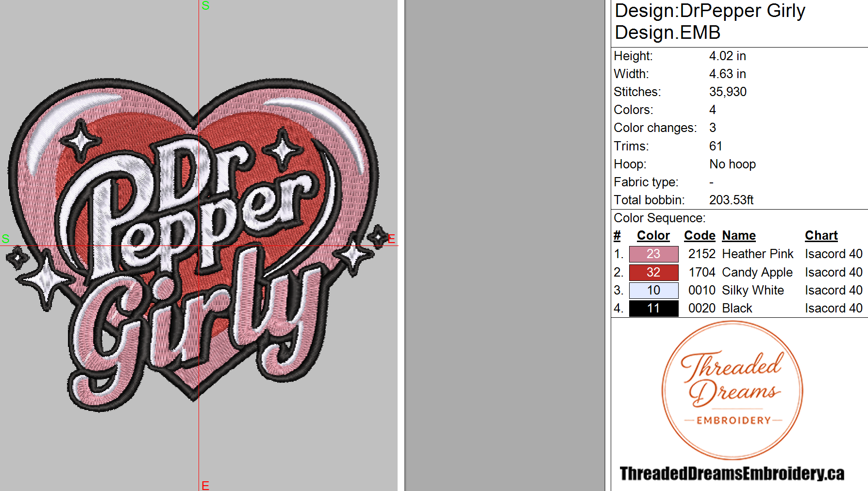Viewport: 868px width, 491px height.
Task: Click the # column header
Action: pyautogui.click(x=617, y=235)
